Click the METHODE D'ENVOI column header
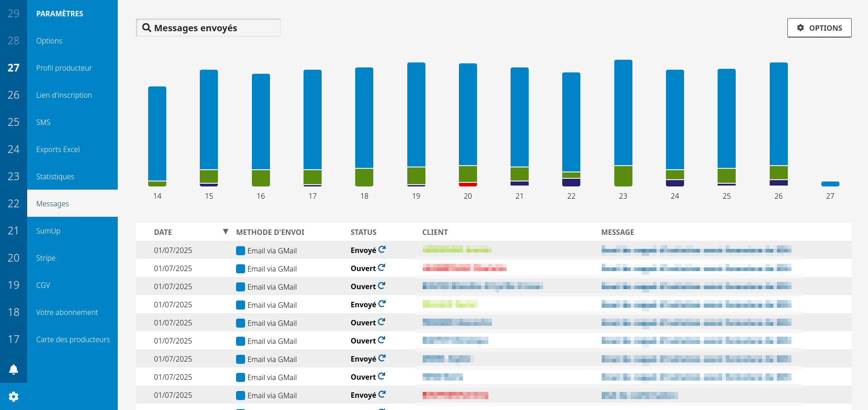The image size is (868, 410). coord(270,232)
